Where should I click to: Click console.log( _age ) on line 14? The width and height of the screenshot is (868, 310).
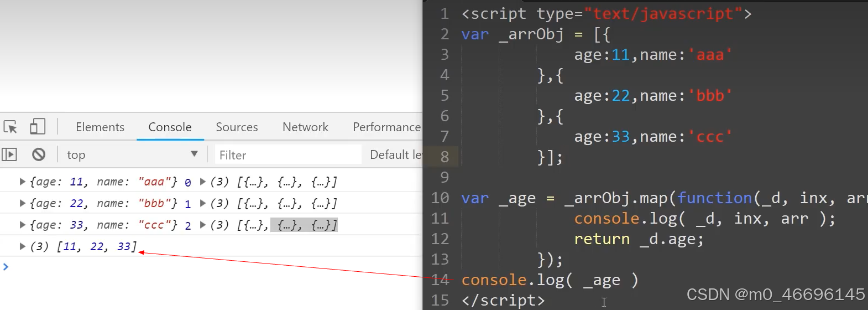[550, 280]
